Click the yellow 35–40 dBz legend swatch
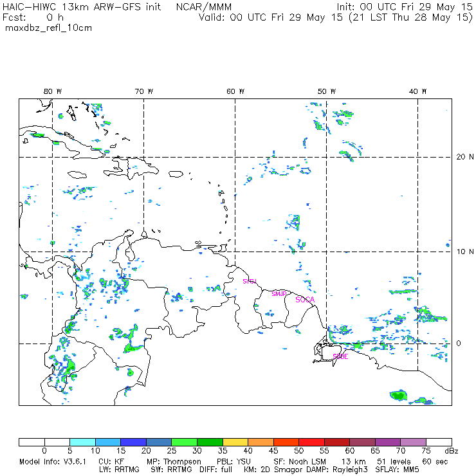Image resolution: width=476 pixels, height=476 pixels. 235,442
